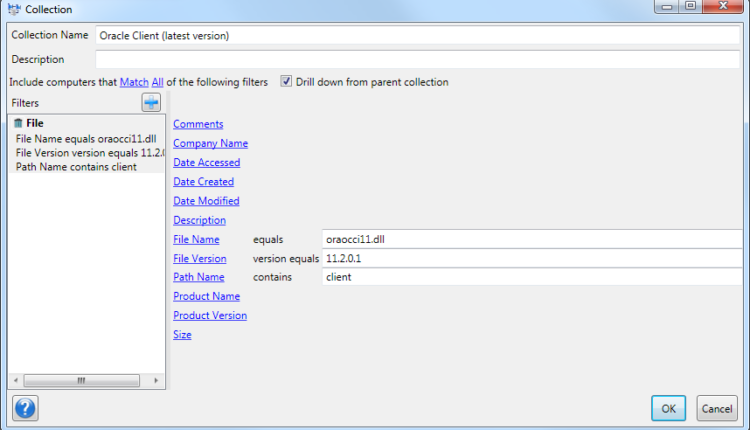Image resolution: width=750 pixels, height=430 pixels.
Task: Toggle Drill down from parent collection checkbox
Action: click(286, 82)
